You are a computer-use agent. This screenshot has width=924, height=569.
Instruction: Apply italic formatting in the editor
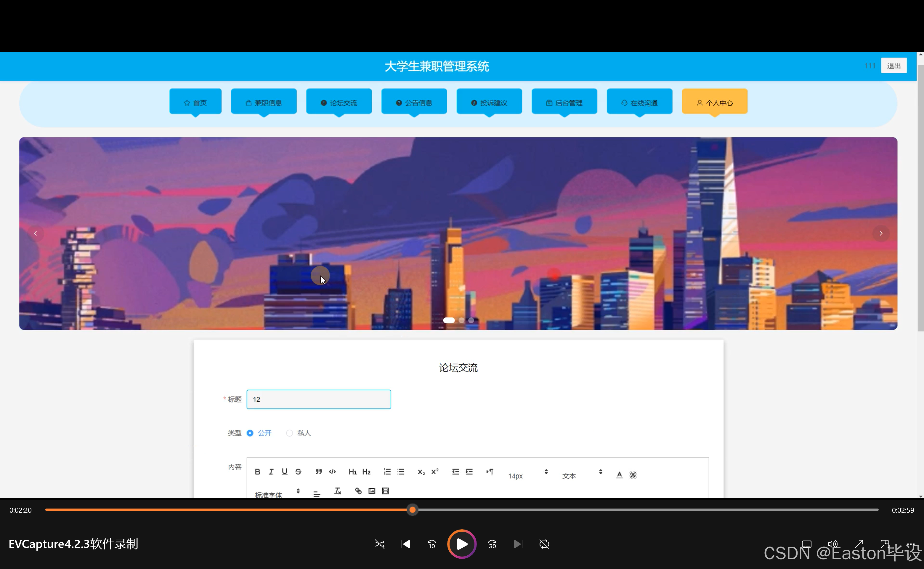pos(271,471)
